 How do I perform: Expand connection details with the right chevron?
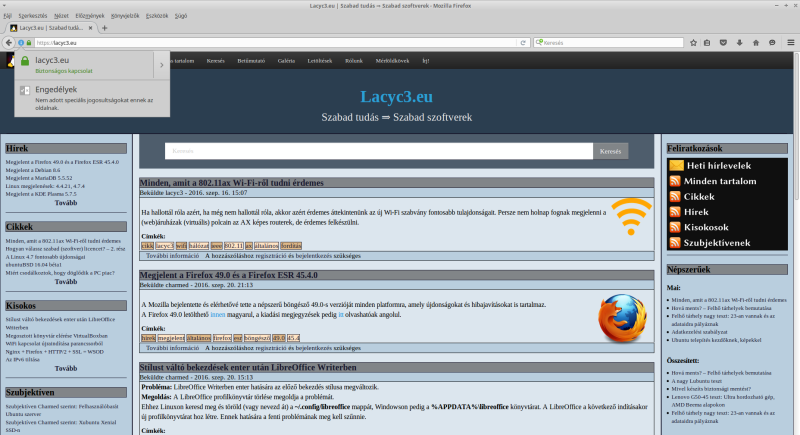click(x=162, y=65)
